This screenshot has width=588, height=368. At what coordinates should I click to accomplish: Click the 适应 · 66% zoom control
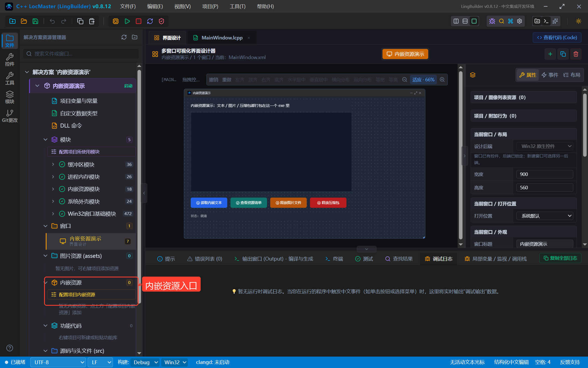[x=423, y=80]
